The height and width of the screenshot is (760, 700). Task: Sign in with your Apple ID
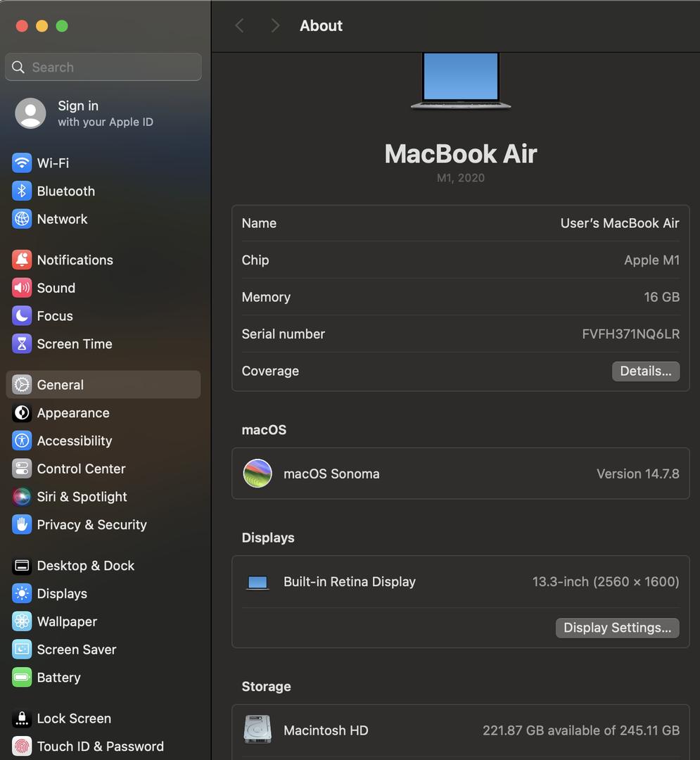105,113
